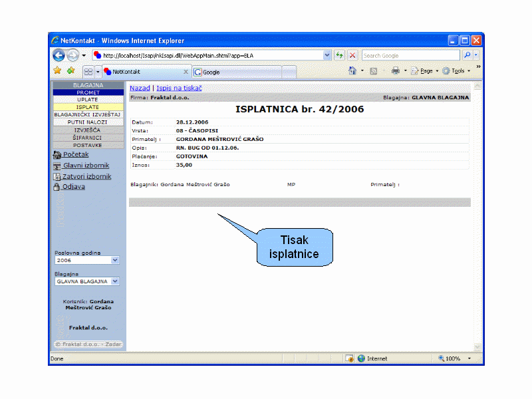Open the Page menu
Image resolution: width=532 pixels, height=399 pixels.
pos(425,71)
